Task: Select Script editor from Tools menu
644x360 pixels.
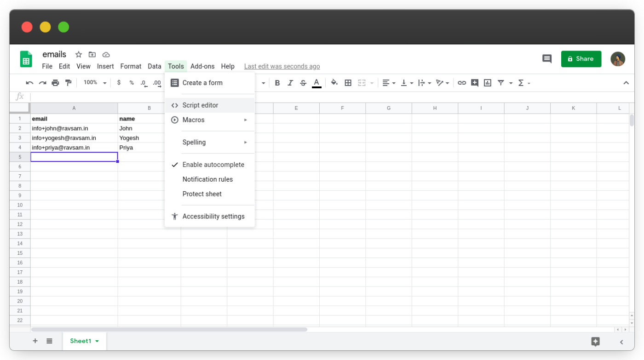Action: click(x=200, y=105)
